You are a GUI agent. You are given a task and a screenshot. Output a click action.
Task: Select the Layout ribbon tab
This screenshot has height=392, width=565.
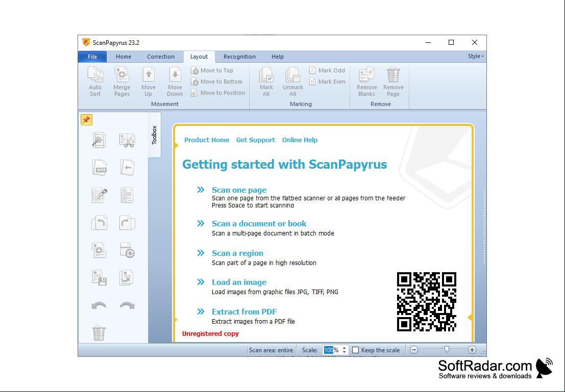199,57
